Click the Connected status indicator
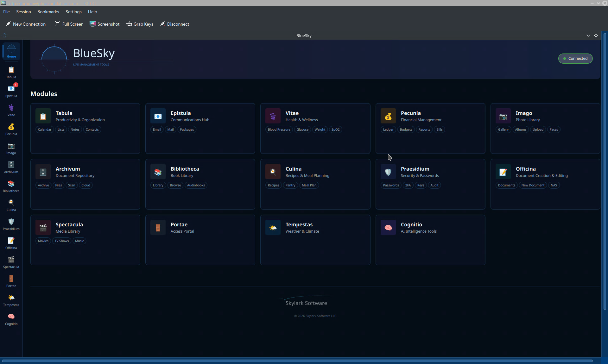Screen dimensions: 608x364 coord(575,59)
